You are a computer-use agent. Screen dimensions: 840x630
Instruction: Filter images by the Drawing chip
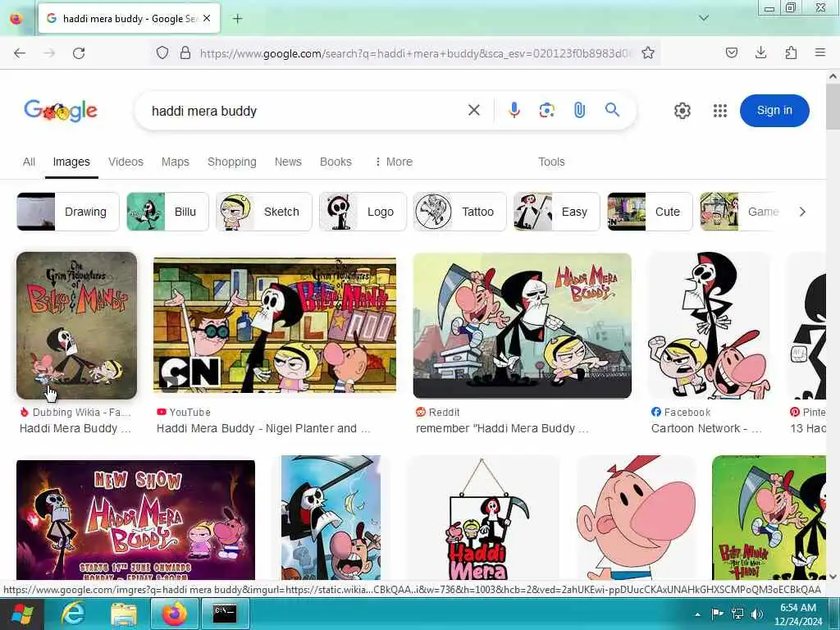[68, 212]
